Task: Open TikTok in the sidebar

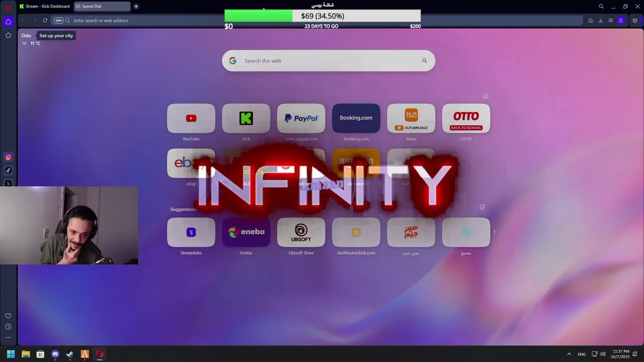Action: [x=8, y=170]
